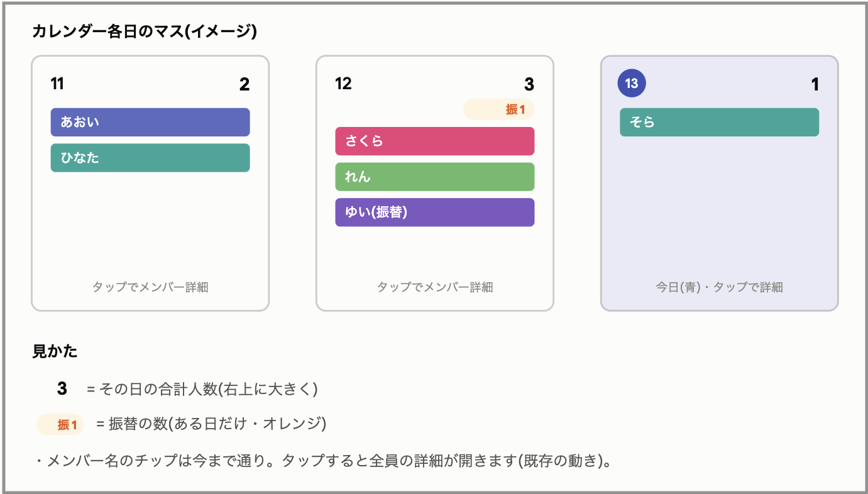Click the カレンダー各日のマス(イメージ) heading
868x494 pixels.
(x=145, y=31)
